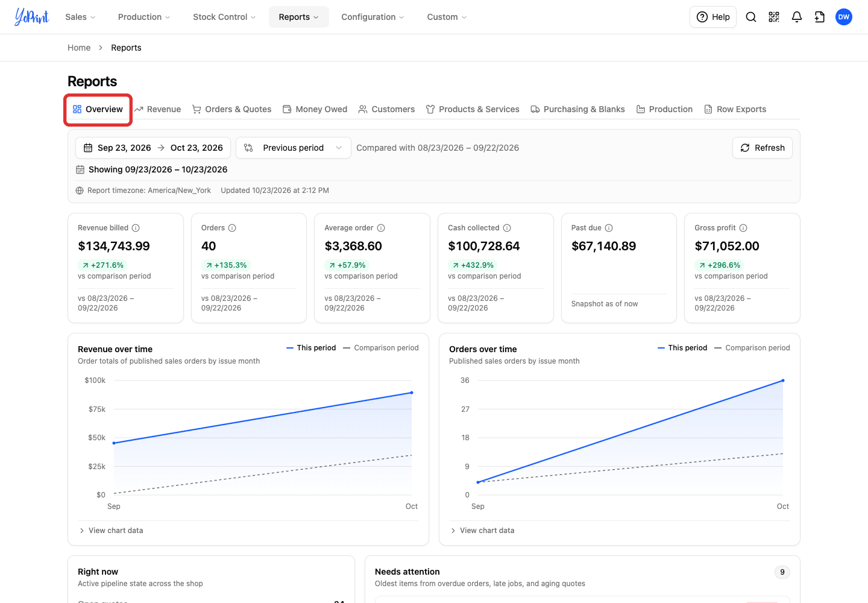Expand View chart data under Revenue over time
The height and width of the screenshot is (603, 868).
(x=111, y=531)
